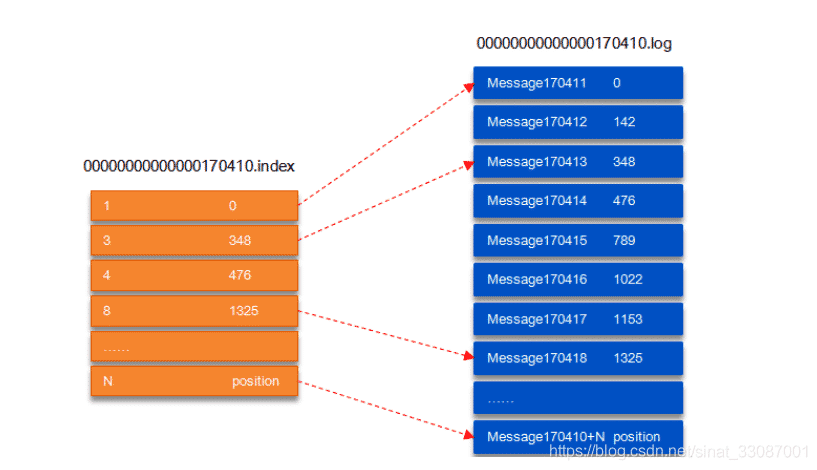Click the index entry with offset 1
817x470 pixels.
194,205
